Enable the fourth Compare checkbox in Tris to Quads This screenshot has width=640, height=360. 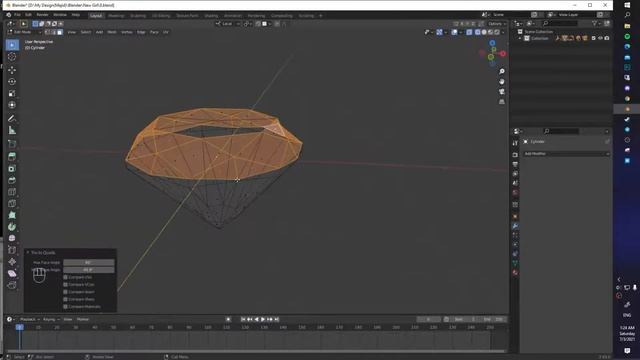(65, 299)
